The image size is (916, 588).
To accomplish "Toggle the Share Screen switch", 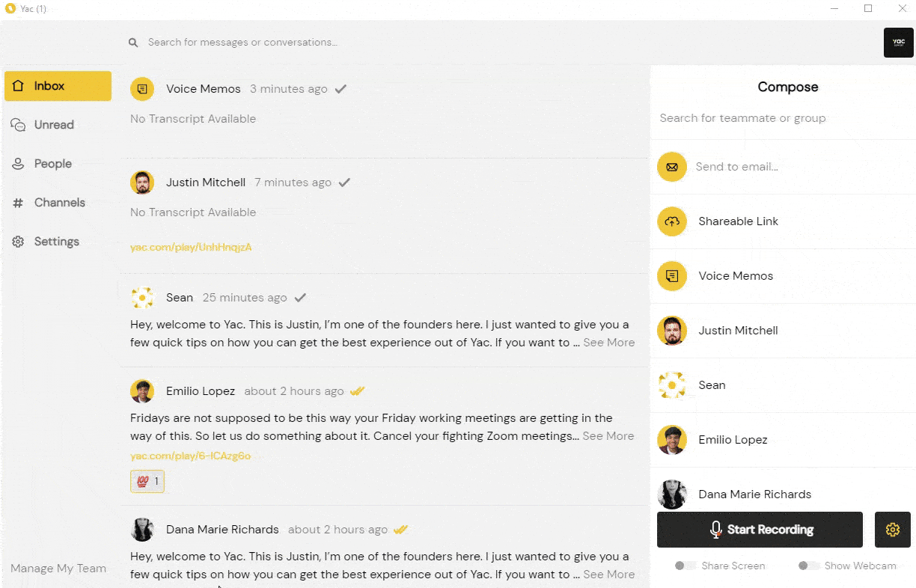I will pos(686,566).
